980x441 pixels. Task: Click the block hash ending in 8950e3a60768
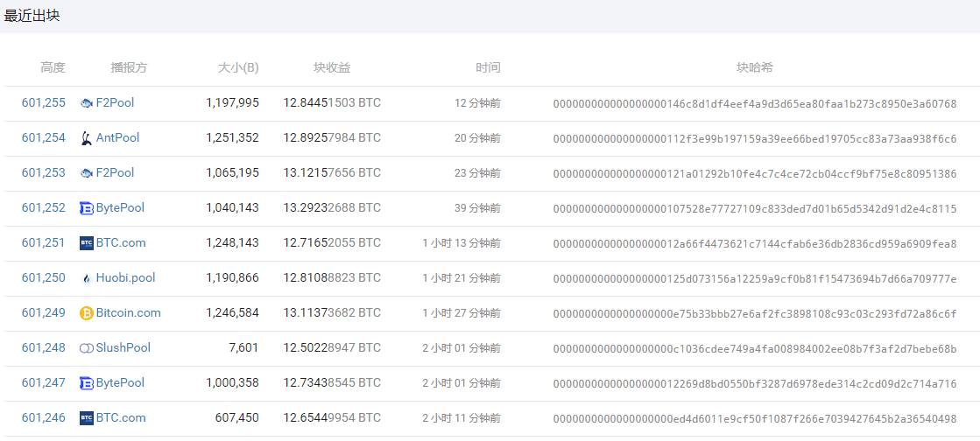tap(754, 104)
